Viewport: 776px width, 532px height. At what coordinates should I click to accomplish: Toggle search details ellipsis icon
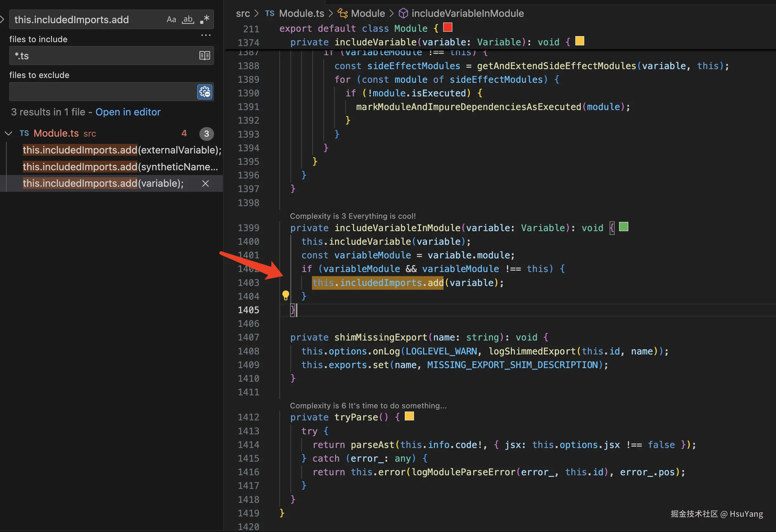[206, 35]
